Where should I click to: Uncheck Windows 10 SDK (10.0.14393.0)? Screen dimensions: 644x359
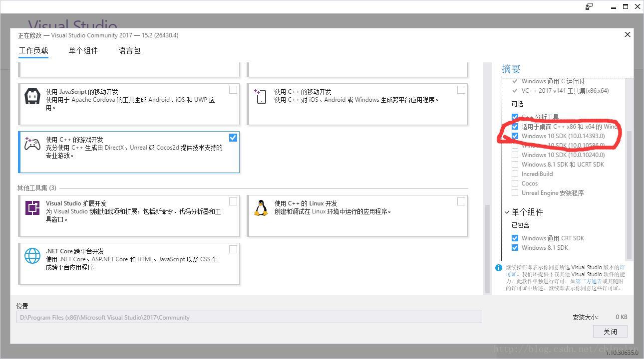(515, 136)
